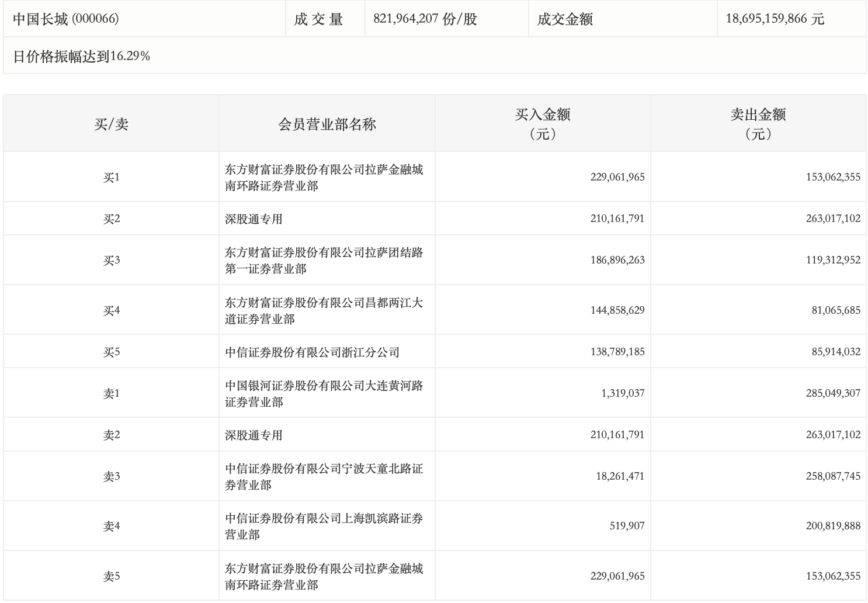868x603 pixels.
Task: Click the 昌都两江大道证券营业部 branch name
Action: pyautogui.click(x=324, y=311)
